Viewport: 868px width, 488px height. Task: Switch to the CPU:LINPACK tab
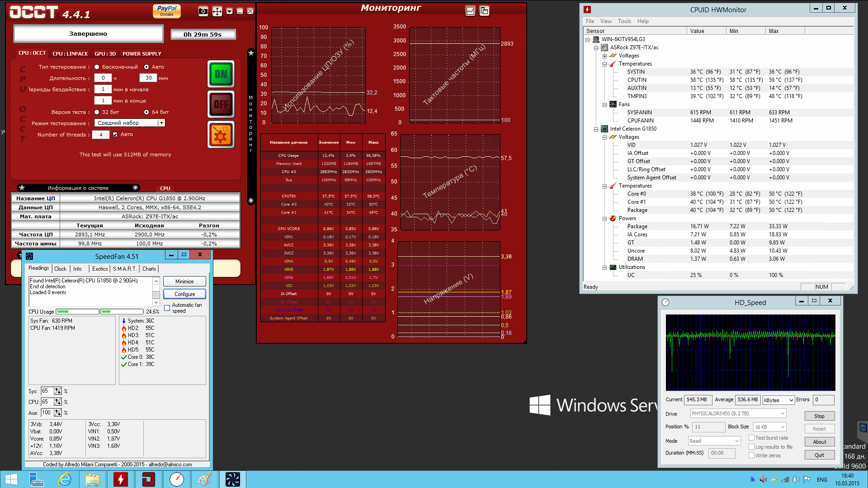point(70,54)
